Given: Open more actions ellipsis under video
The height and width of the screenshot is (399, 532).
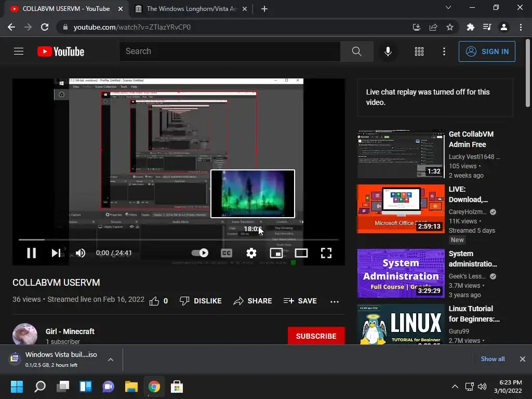Looking at the screenshot, I should click(335, 302).
